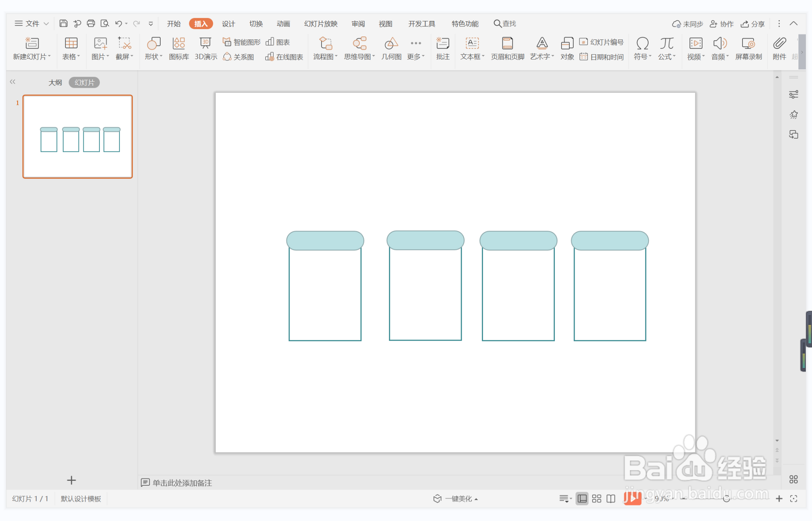The height and width of the screenshot is (521, 812).
Task: Click the 图标库 icon library
Action: (x=179, y=48)
